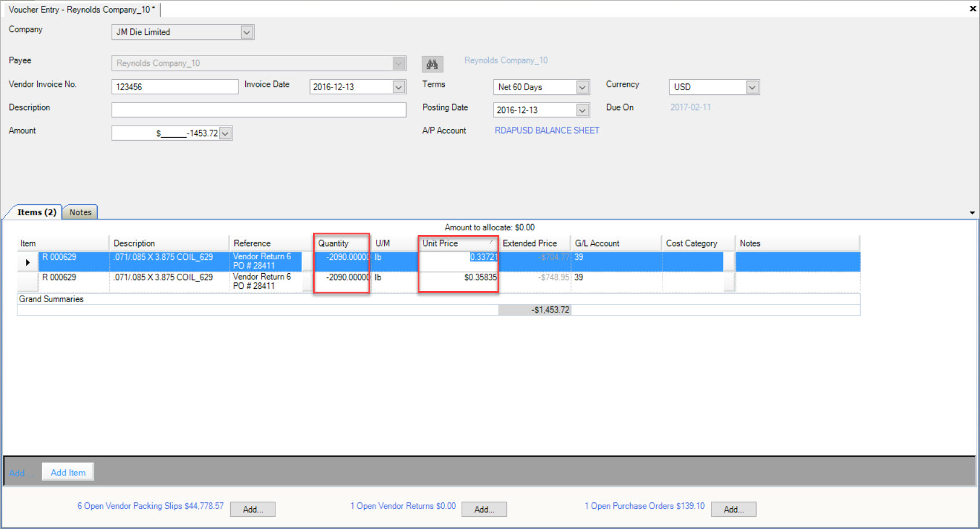Click the extended price -$748.95 cell
This screenshot has height=529, width=980.
point(535,281)
